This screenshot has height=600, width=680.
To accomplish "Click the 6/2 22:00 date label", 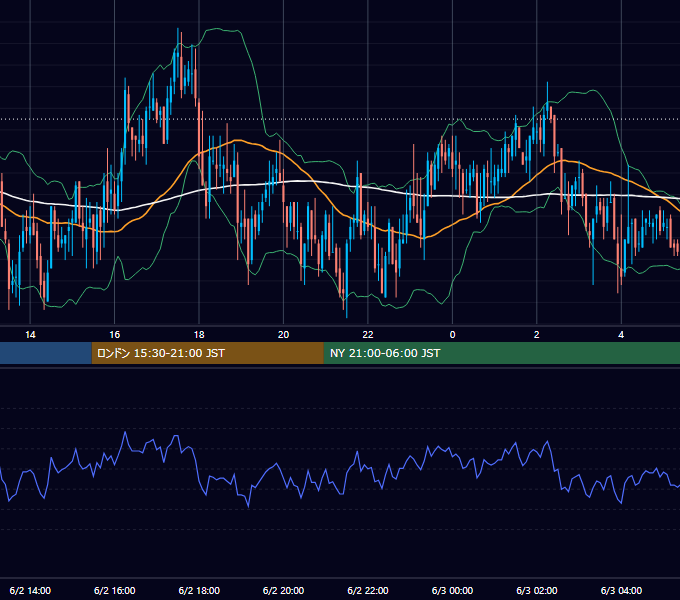I will point(368,590).
